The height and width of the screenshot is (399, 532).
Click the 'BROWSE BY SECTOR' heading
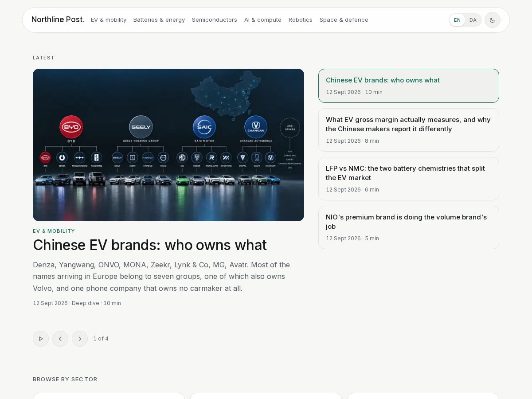coord(65,379)
